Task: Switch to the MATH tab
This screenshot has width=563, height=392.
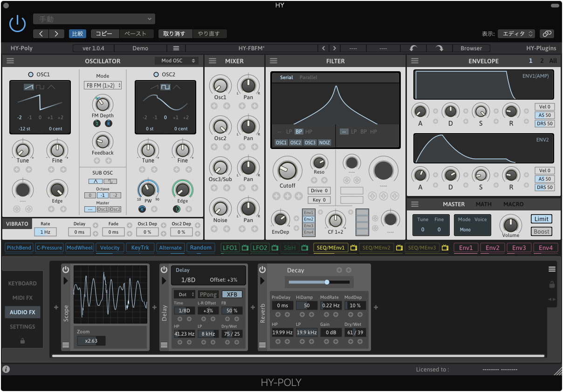Action: point(483,204)
